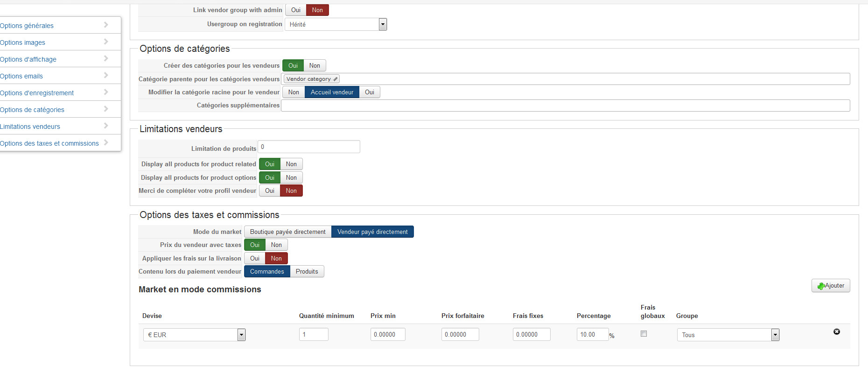
Task: Click the Percentage field showing 10.00
Action: point(593,334)
